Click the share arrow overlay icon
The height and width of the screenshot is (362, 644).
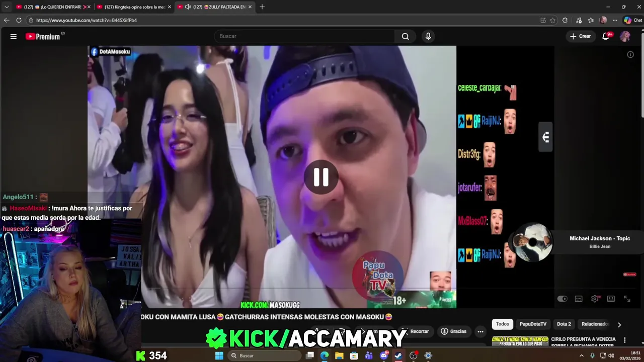click(545, 137)
